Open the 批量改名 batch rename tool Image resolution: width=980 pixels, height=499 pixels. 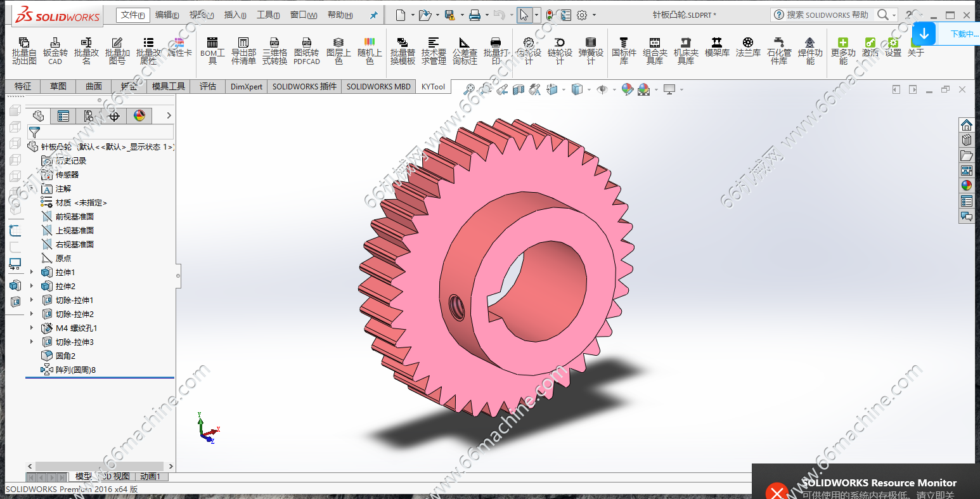pos(86,50)
